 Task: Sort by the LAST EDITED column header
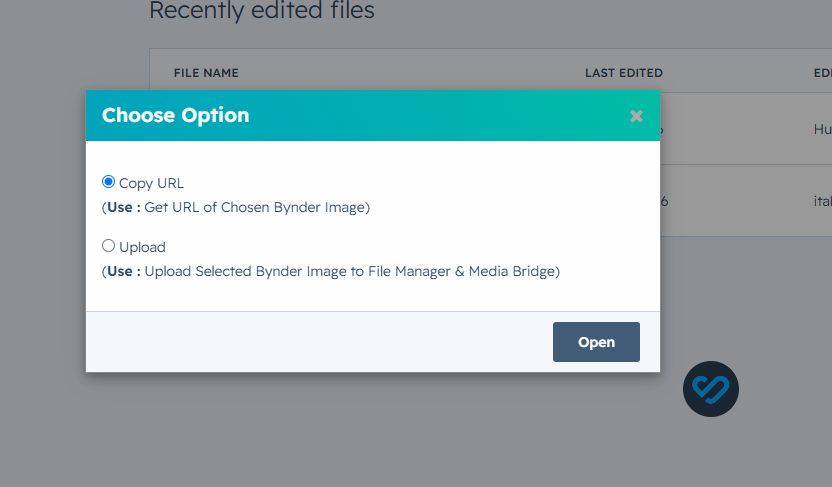pyautogui.click(x=623, y=73)
